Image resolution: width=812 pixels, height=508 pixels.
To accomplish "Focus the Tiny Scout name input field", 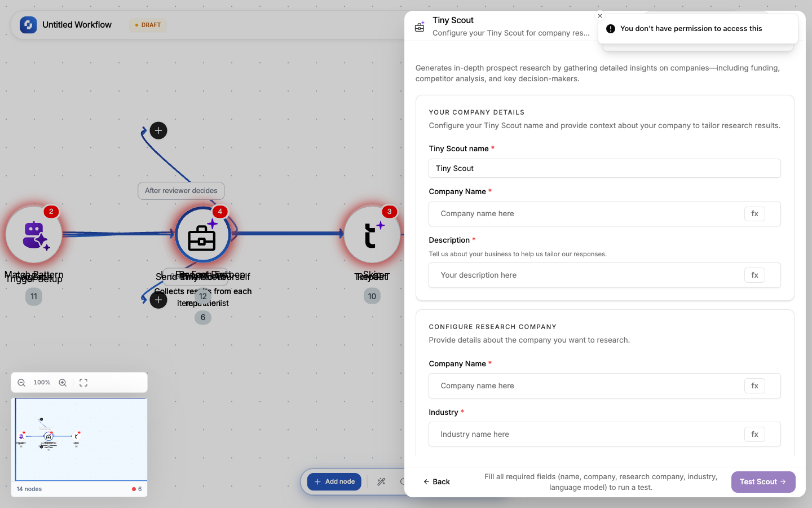I will pyautogui.click(x=604, y=168).
